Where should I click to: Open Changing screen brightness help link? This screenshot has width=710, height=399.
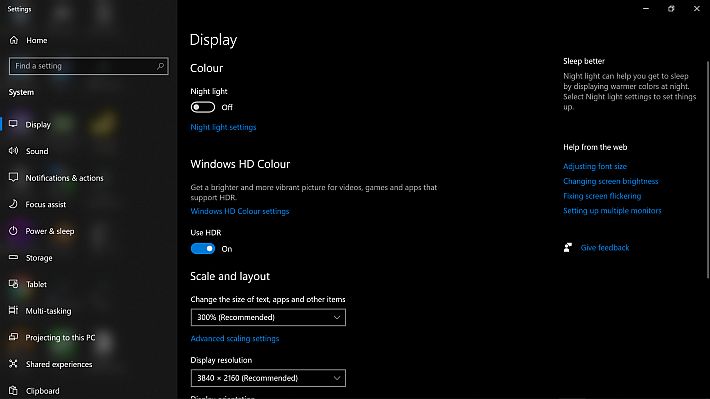pos(611,181)
